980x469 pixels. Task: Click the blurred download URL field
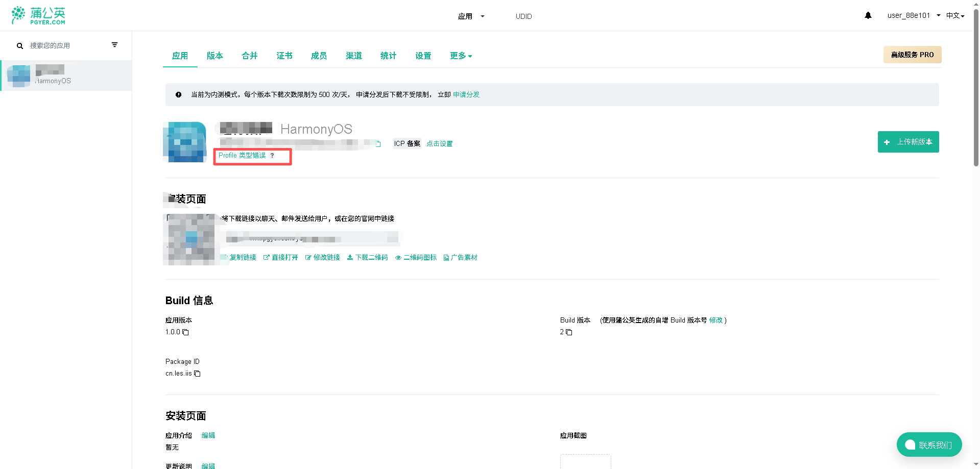(x=313, y=238)
